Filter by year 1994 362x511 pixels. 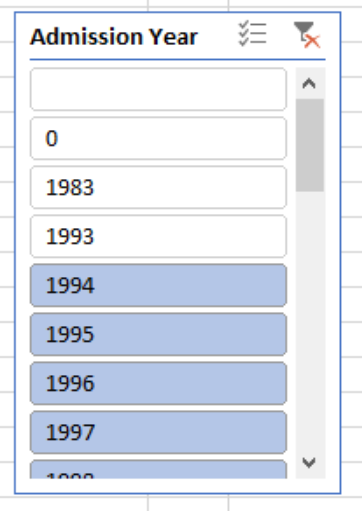click(x=158, y=285)
